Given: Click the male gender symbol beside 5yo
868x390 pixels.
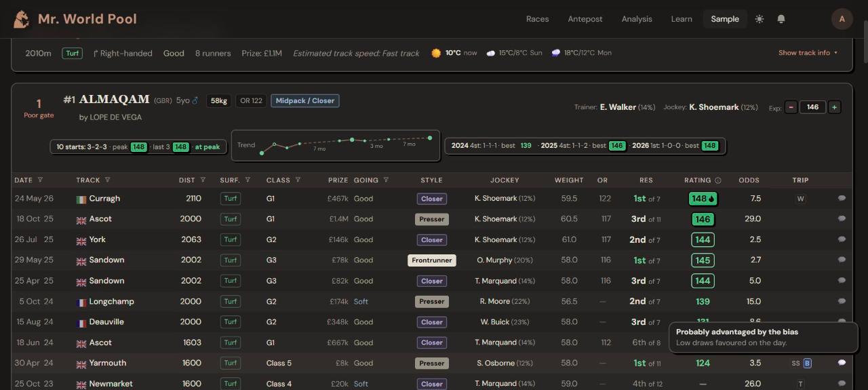Looking at the screenshot, I should click(x=195, y=100).
